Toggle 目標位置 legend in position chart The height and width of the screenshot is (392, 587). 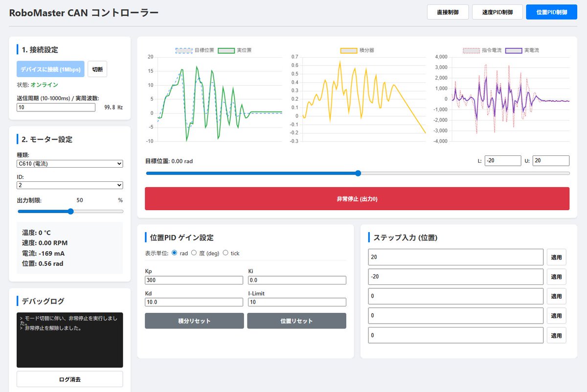[195, 50]
